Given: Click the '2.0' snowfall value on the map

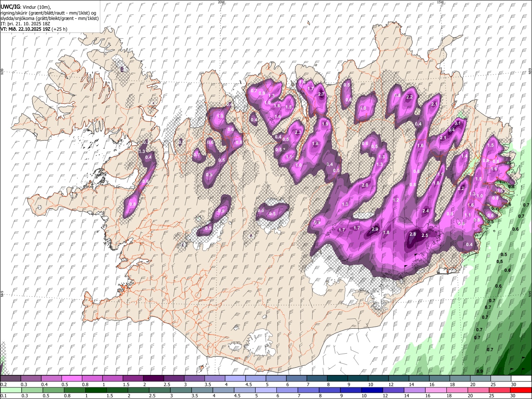Looking at the screenshot, I should tap(365, 185).
